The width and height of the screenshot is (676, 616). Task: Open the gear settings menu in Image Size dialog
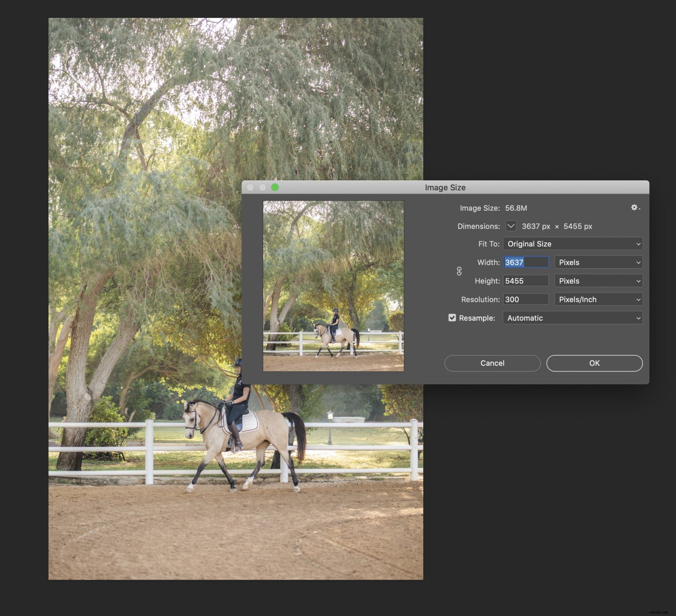[x=634, y=207]
